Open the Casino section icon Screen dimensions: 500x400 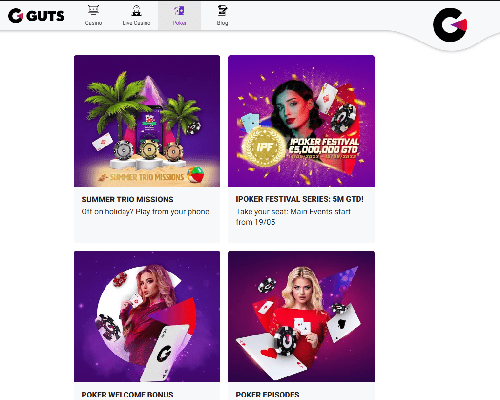pyautogui.click(x=93, y=11)
